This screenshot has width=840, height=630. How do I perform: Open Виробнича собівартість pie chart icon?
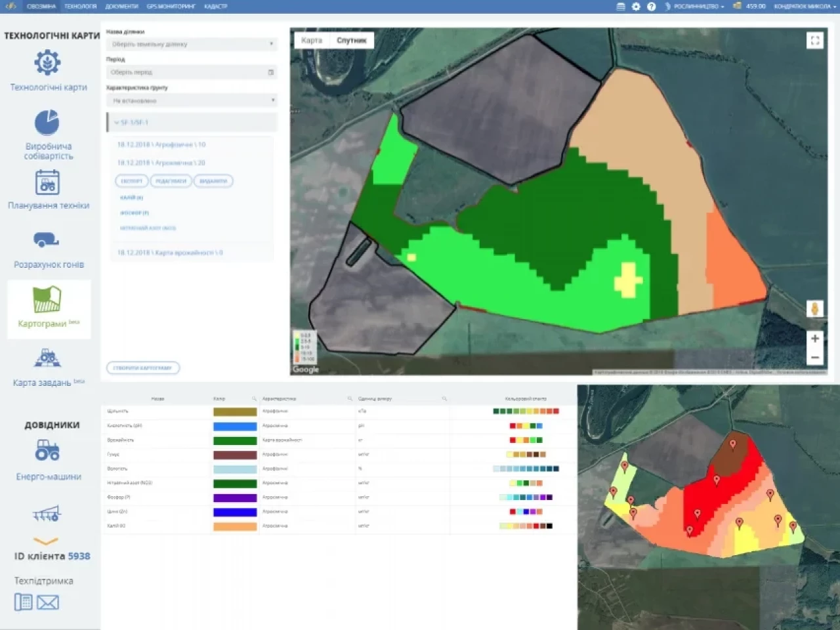tap(47, 123)
